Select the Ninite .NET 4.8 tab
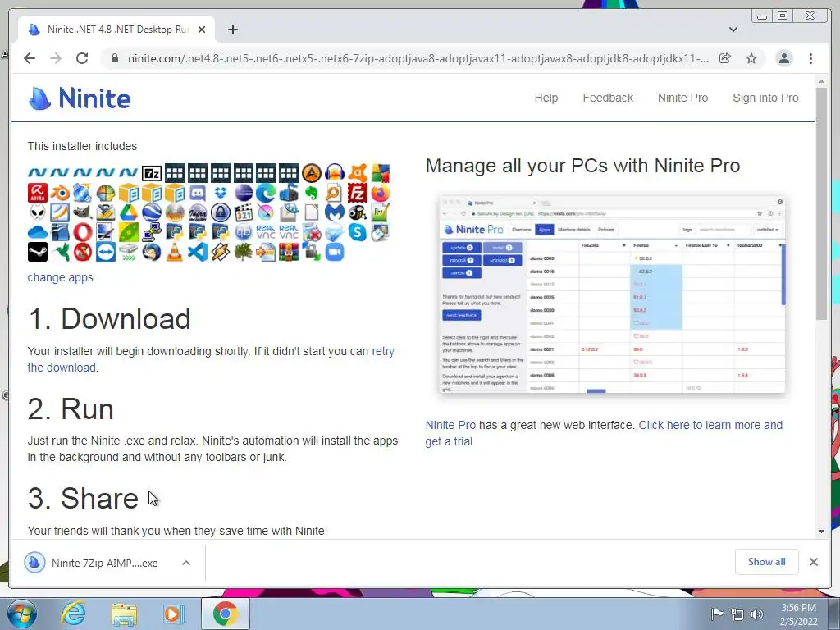The image size is (840, 630). pyautogui.click(x=116, y=30)
